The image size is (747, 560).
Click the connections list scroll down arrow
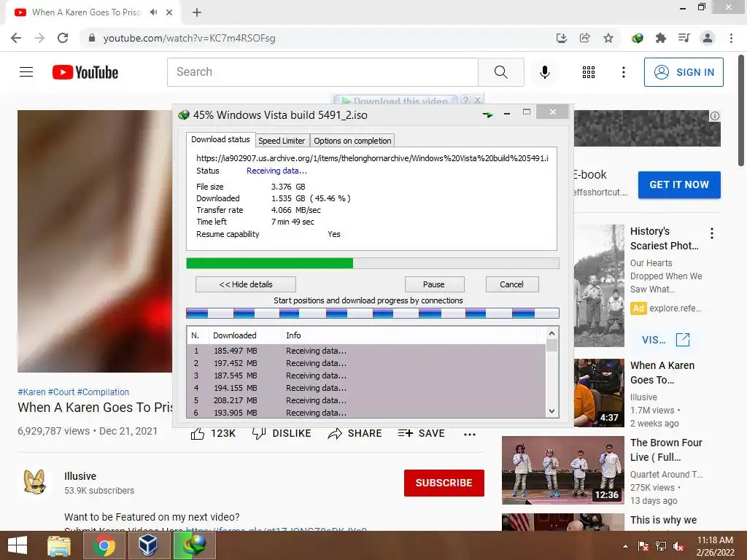551,411
